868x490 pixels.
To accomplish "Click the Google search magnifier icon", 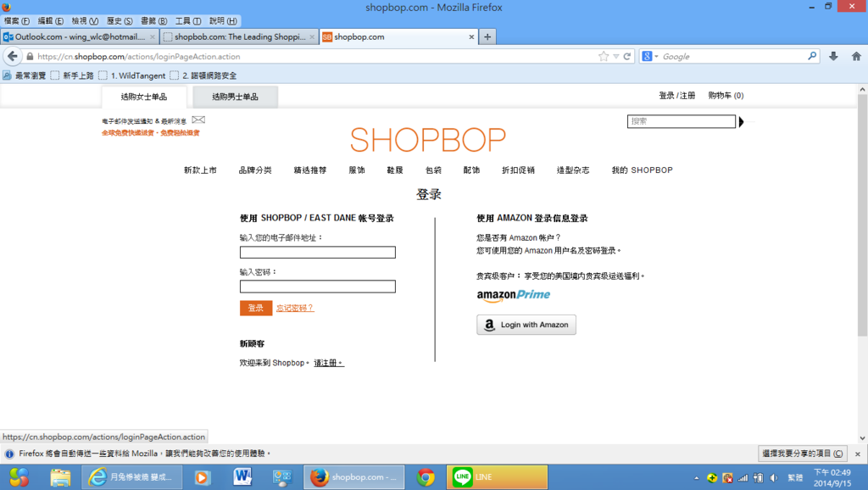I will 812,56.
